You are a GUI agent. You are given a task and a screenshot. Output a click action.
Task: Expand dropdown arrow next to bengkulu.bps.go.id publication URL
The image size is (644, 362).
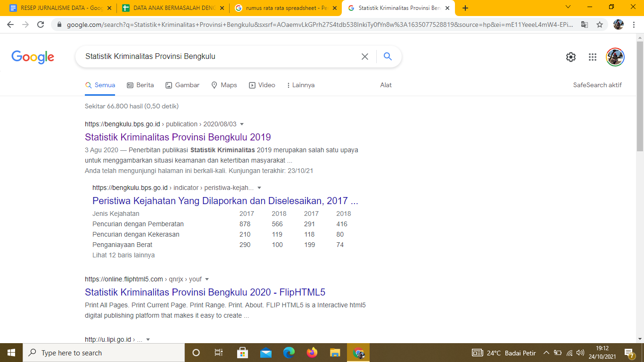click(242, 124)
